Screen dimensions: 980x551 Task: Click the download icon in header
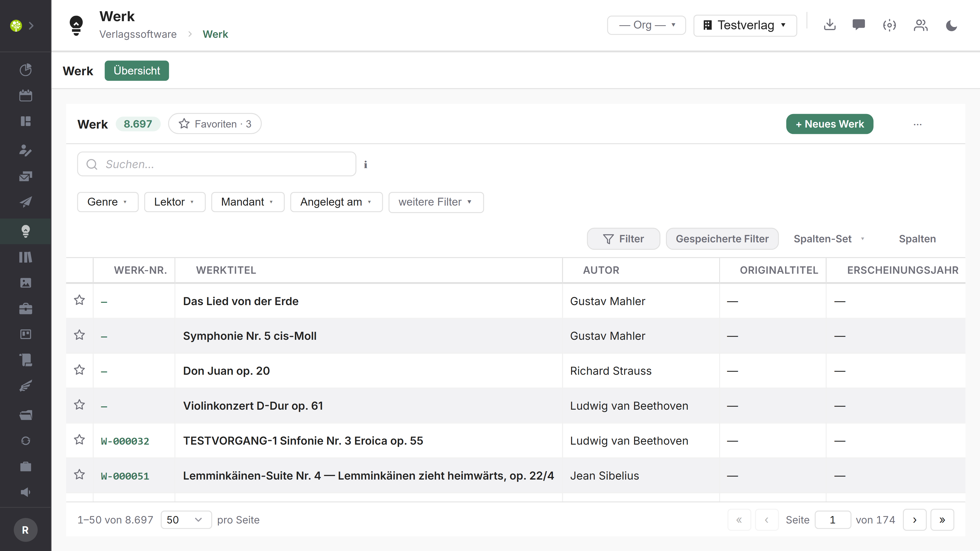[x=829, y=25]
